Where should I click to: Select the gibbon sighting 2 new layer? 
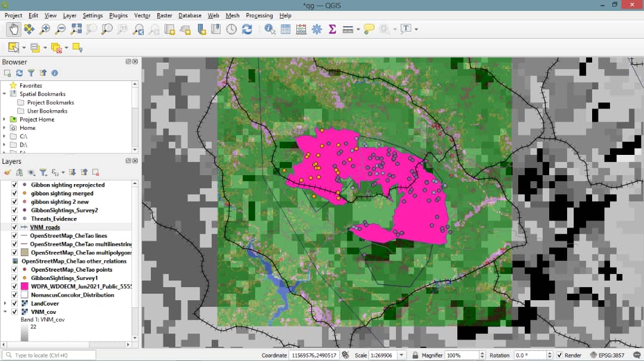coord(60,202)
